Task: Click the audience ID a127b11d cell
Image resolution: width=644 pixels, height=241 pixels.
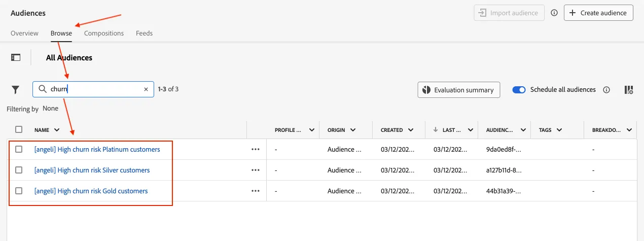Action: (504, 170)
